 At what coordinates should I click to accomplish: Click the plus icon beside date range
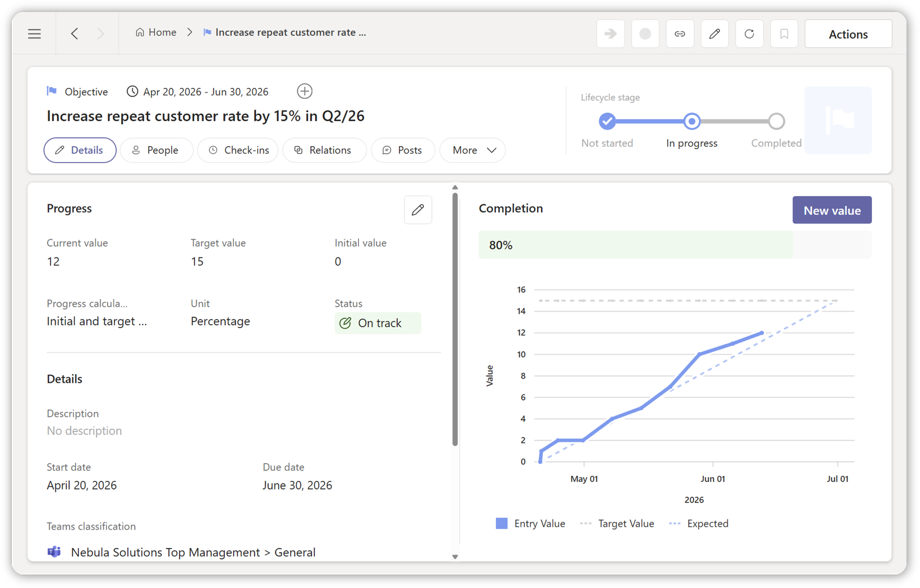(x=304, y=91)
